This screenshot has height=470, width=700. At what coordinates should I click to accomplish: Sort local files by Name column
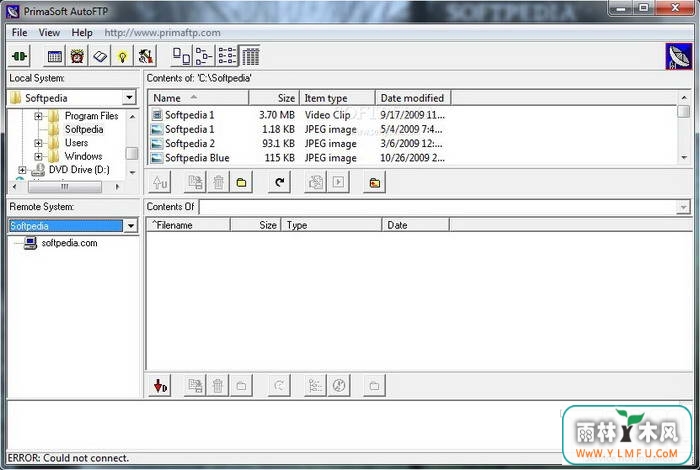pos(199,98)
